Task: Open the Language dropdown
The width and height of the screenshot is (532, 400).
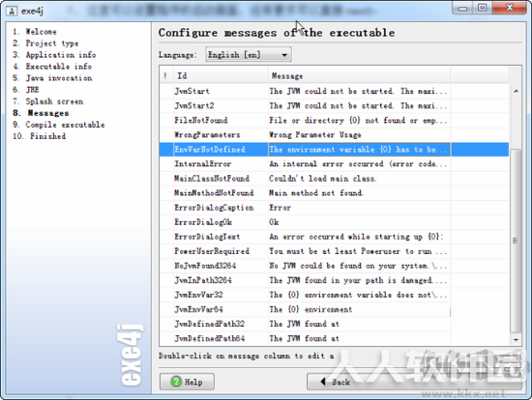Action: pyautogui.click(x=249, y=54)
